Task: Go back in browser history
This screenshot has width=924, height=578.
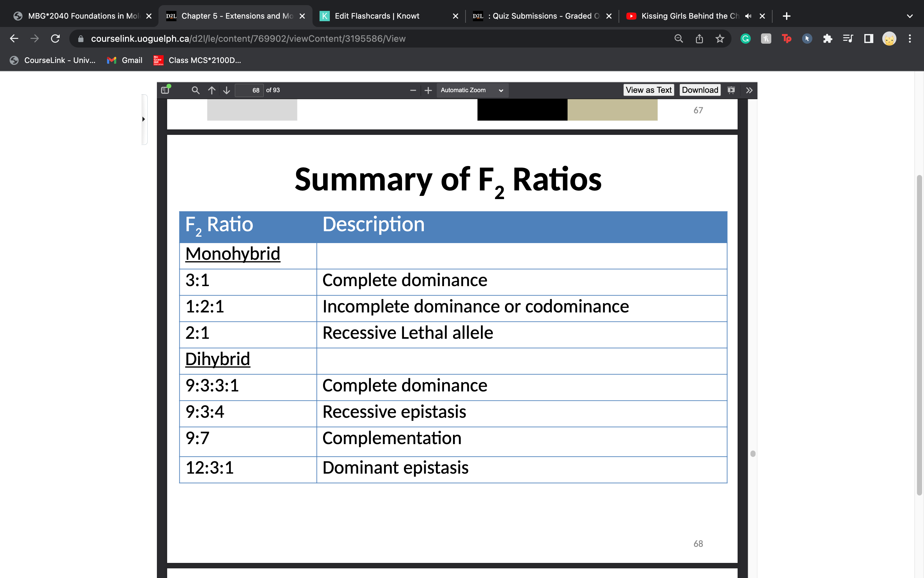Action: [14, 39]
